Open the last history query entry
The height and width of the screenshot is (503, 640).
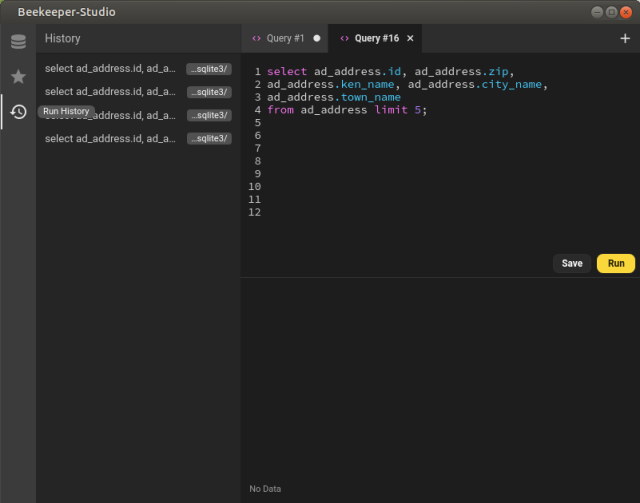110,138
